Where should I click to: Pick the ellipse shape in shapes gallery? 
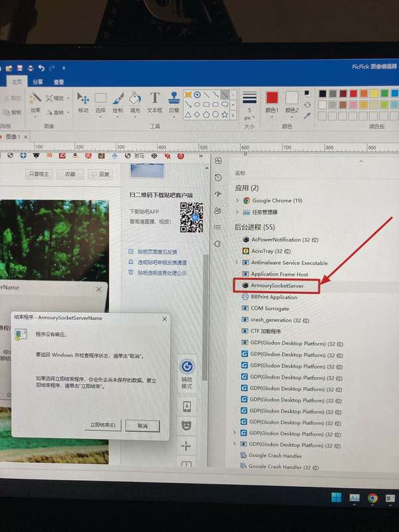(197, 104)
